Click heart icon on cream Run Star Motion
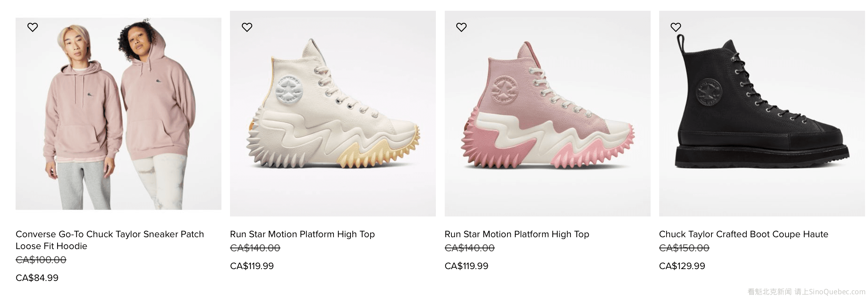Viewport: 868px width, 298px height. [x=247, y=27]
